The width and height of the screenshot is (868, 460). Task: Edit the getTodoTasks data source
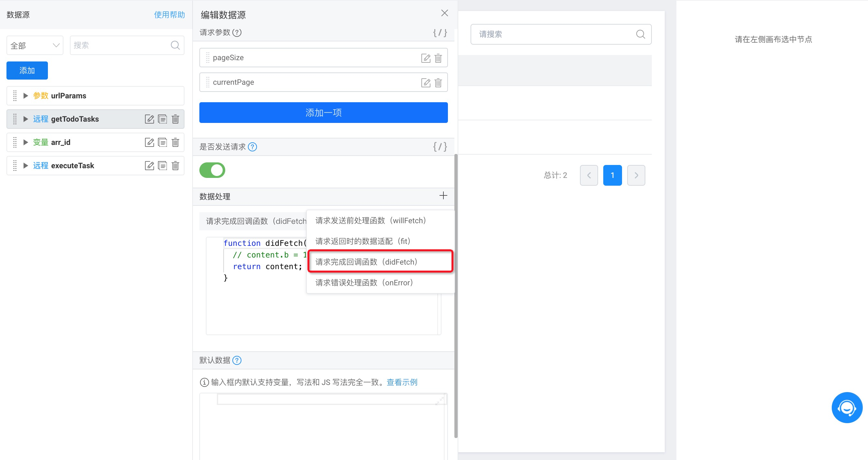pos(149,119)
